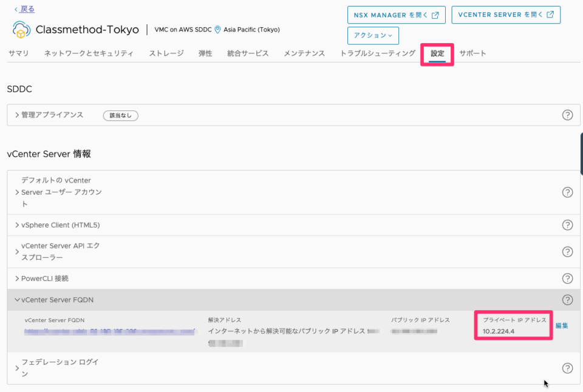Viewport: 583px width, 392px height.
Task: Click external-link icon on VCENTER SERVER button
Action: point(551,15)
